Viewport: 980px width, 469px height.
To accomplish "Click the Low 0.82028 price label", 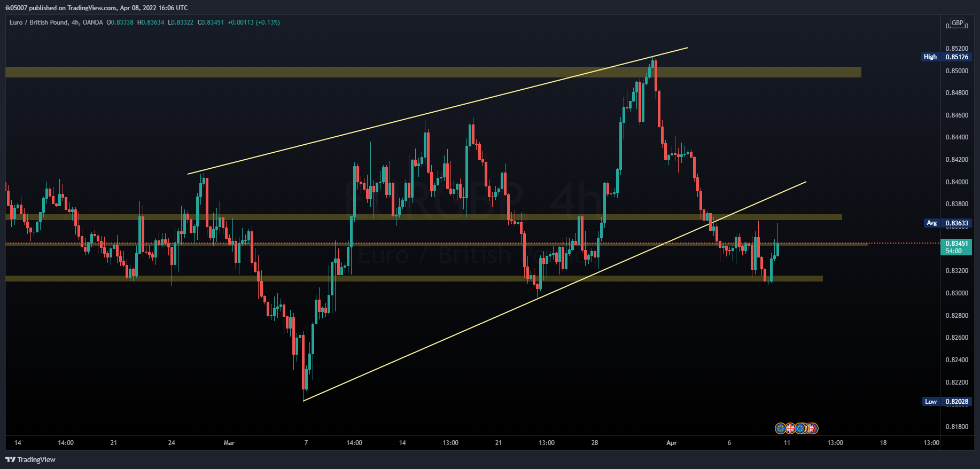I will click(946, 402).
